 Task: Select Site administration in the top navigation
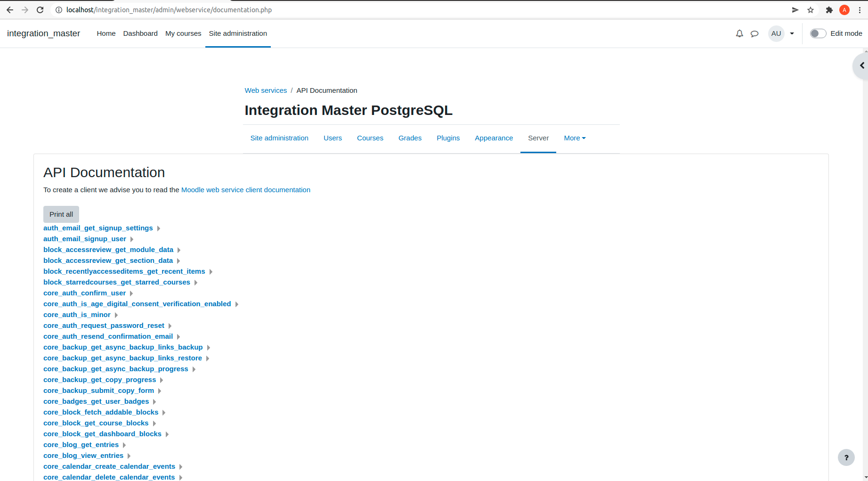click(x=238, y=33)
